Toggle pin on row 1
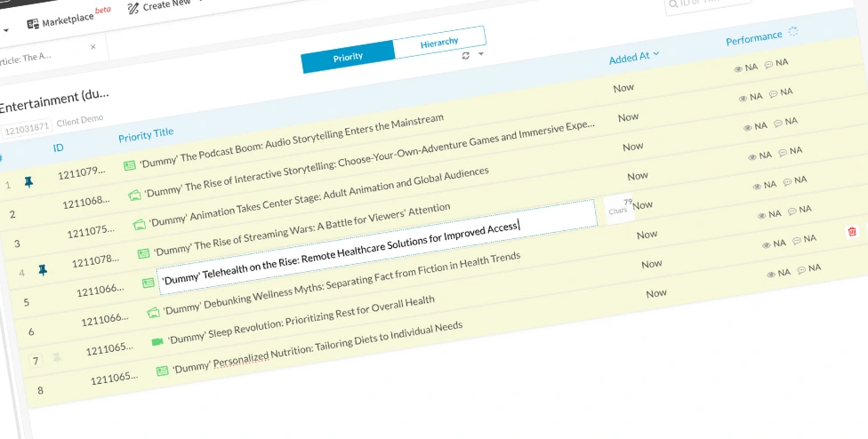868x439 pixels. pos(28,182)
